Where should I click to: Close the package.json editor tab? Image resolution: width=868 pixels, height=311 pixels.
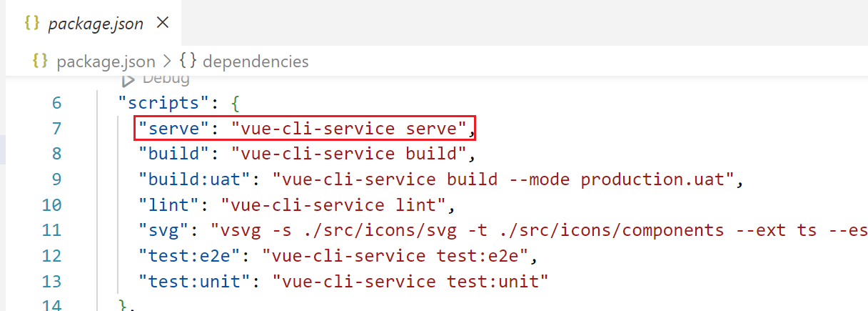tap(162, 23)
